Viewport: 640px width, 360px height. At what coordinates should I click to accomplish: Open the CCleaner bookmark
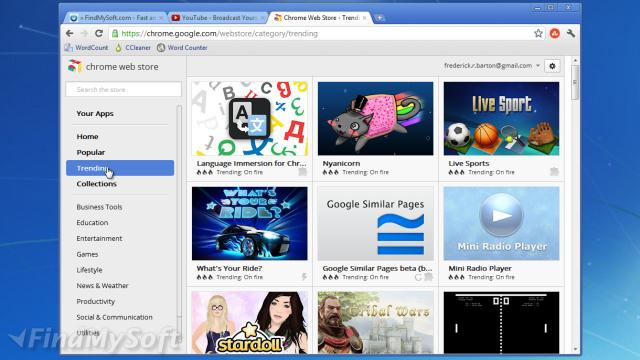[x=133, y=48]
